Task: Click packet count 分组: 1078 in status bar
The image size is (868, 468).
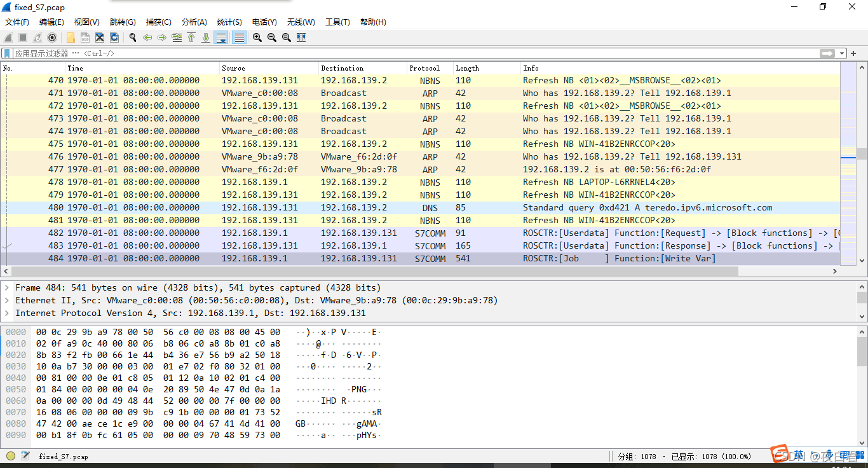Action: pos(639,457)
